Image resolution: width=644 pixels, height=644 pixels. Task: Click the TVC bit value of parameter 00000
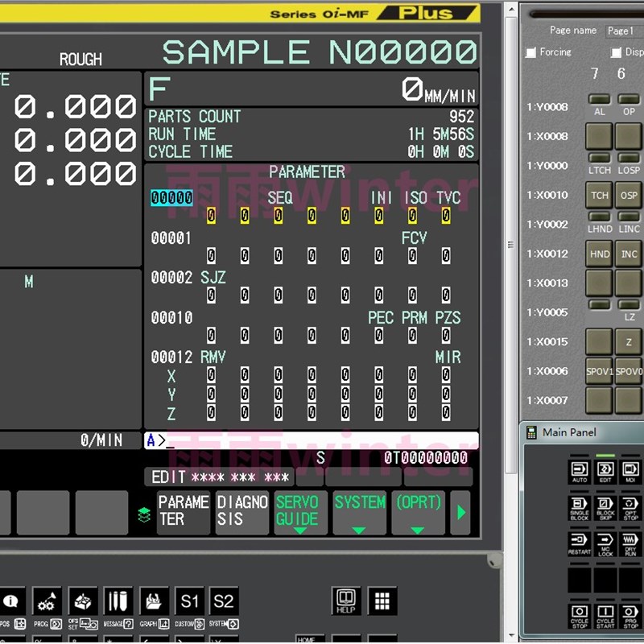pos(446,216)
